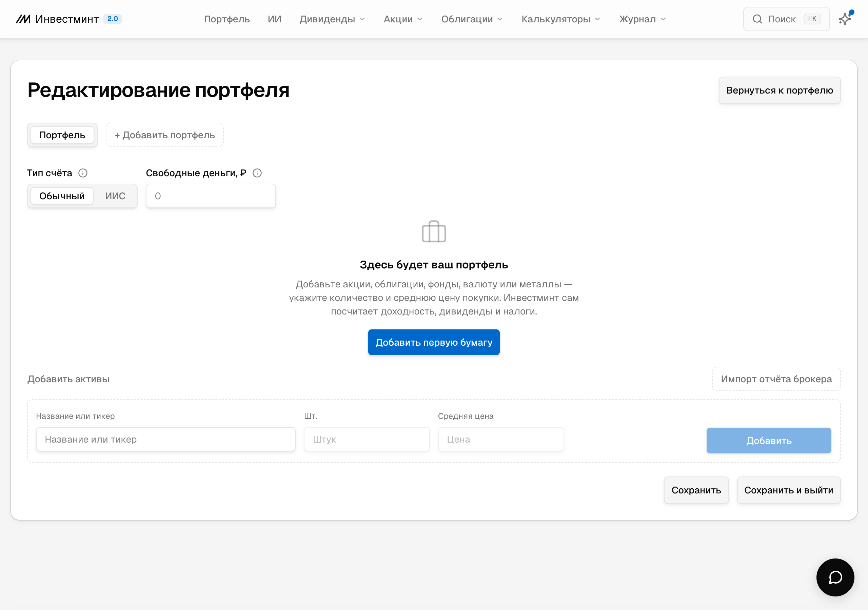The image size is (868, 610).
Task: Show info tooltip for Свободные деньги
Action: pos(257,173)
